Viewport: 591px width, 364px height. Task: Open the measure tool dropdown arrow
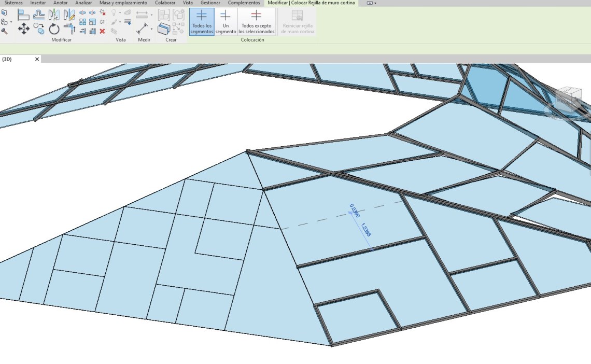[151, 29]
